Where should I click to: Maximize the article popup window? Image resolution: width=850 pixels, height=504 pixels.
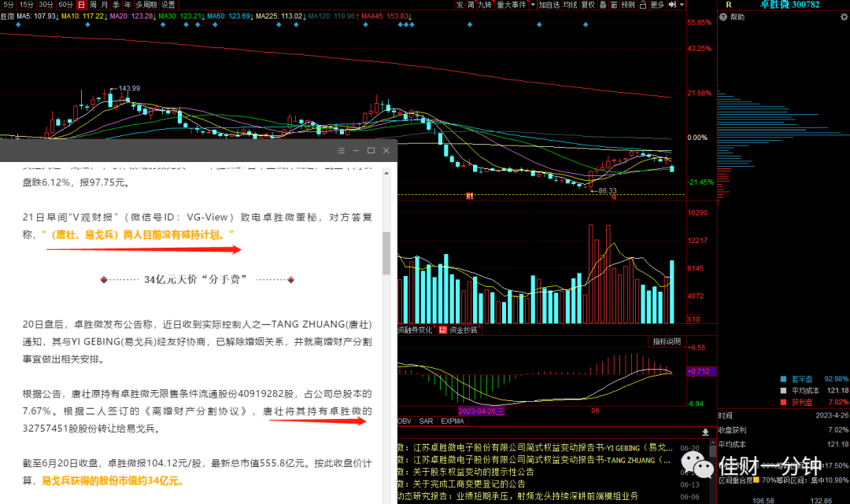point(371,150)
